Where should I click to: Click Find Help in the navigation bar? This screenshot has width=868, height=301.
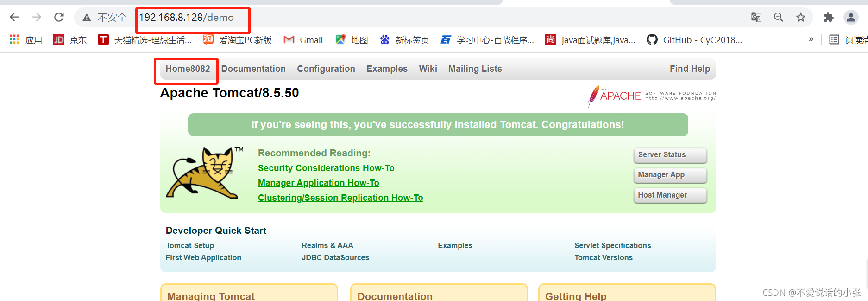click(x=690, y=69)
